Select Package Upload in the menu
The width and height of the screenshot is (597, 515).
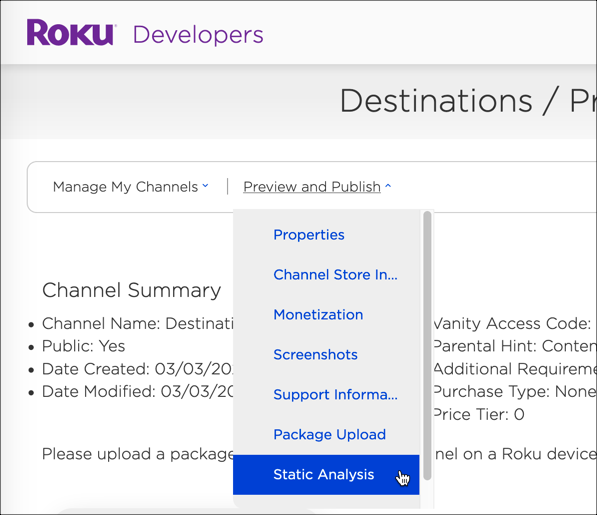click(x=330, y=435)
